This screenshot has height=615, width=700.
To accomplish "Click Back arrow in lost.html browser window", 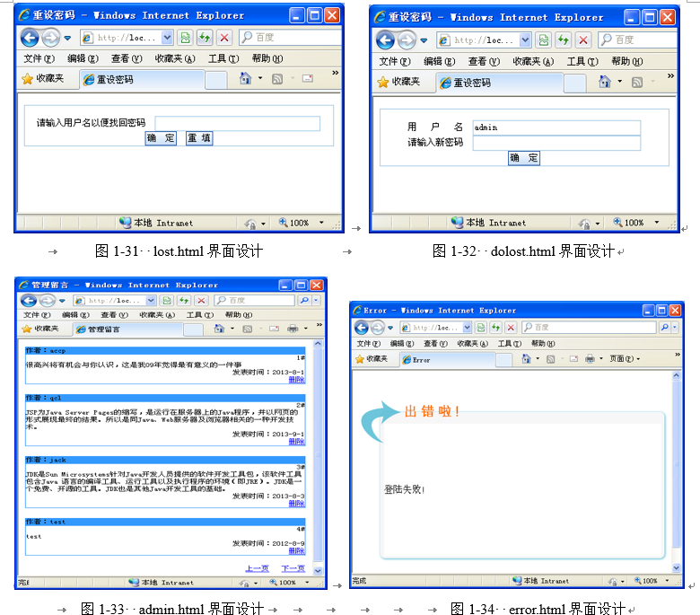I will [x=30, y=38].
